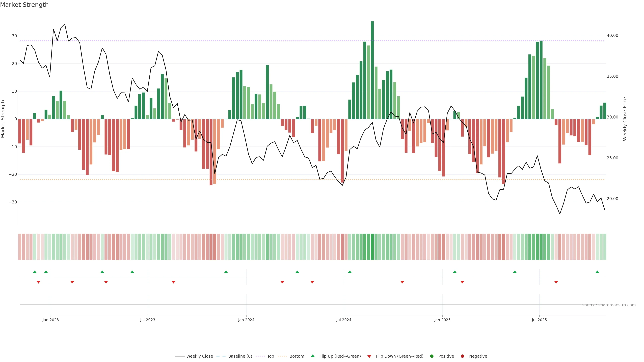This screenshot has width=644, height=362.
Task: Click the Flip Down red triangle legend icon
Action: [x=369, y=356]
